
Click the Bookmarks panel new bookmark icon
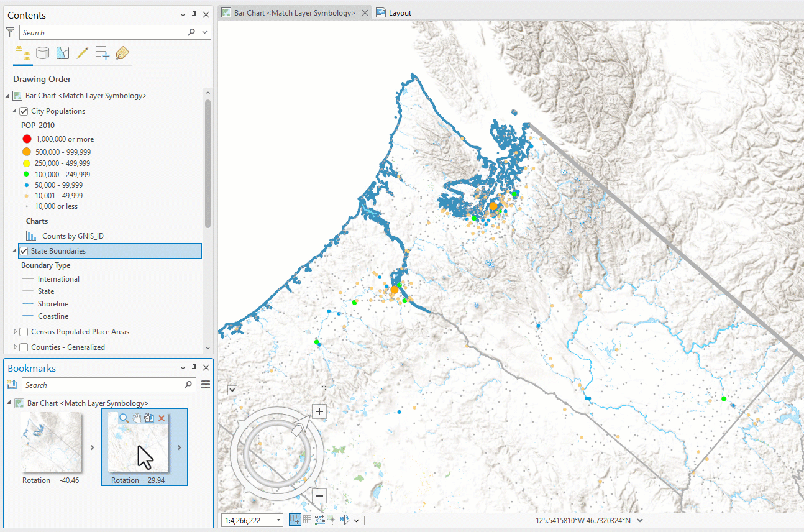tap(11, 384)
